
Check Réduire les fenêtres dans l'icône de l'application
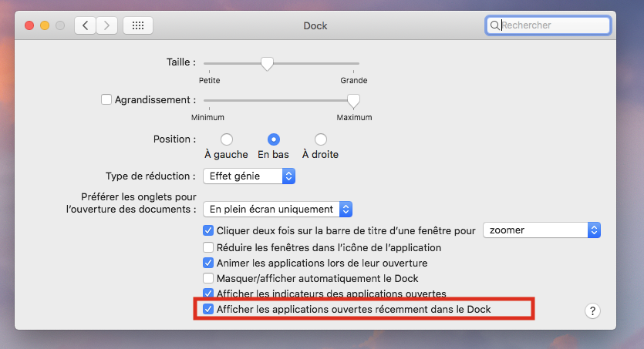click(x=208, y=247)
